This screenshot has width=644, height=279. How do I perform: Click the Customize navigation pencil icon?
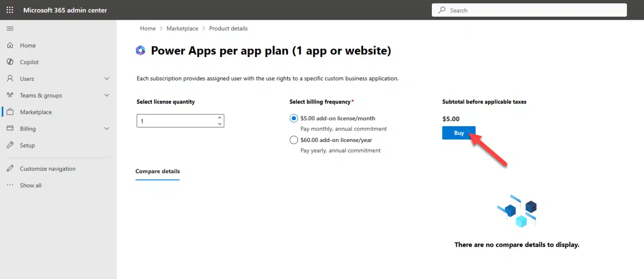pos(10,168)
